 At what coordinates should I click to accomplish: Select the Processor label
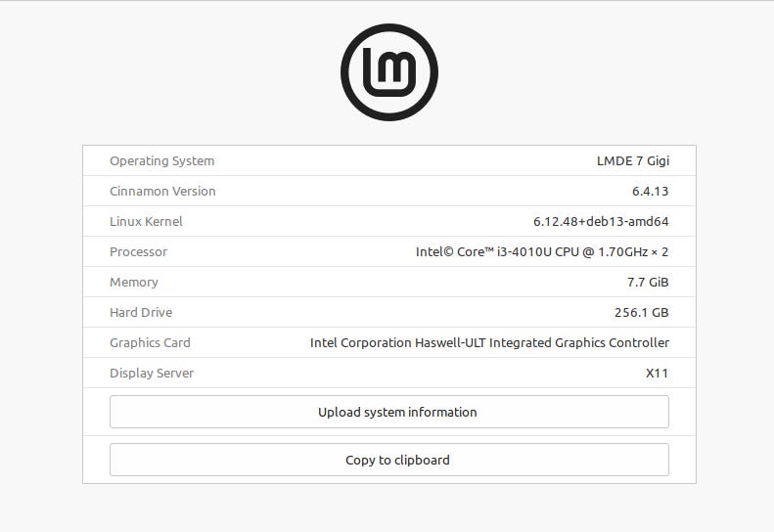[x=138, y=251]
